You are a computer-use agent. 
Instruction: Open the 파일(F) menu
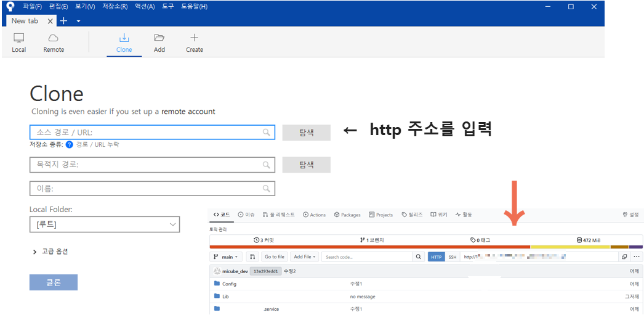tap(33, 7)
